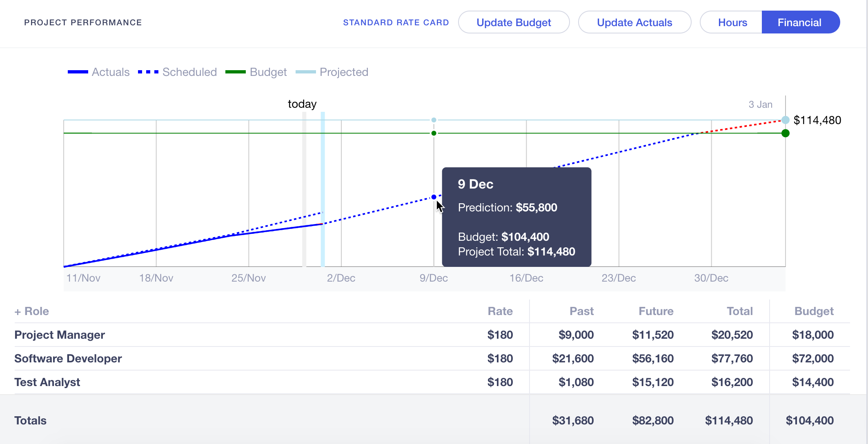The width and height of the screenshot is (868, 444).
Task: Open the Standard Rate Card link
Action: (x=396, y=22)
